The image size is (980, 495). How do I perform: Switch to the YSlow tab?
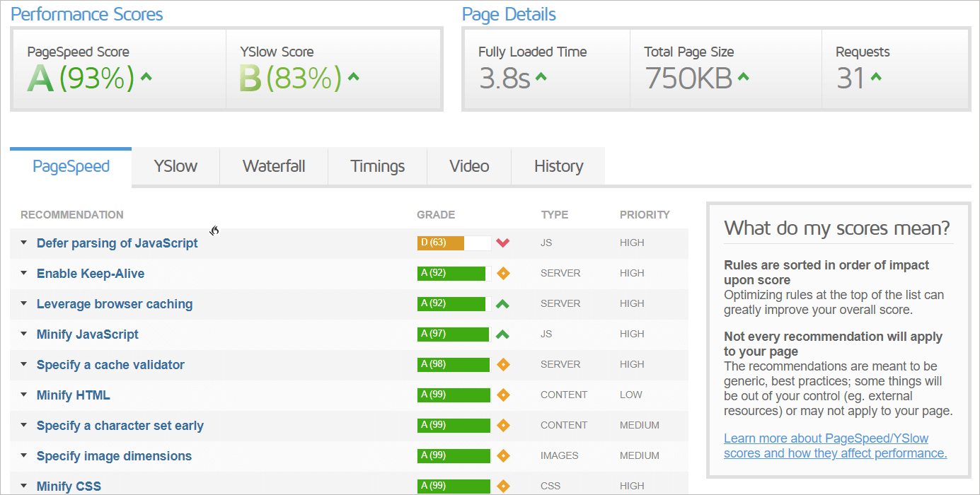[175, 167]
